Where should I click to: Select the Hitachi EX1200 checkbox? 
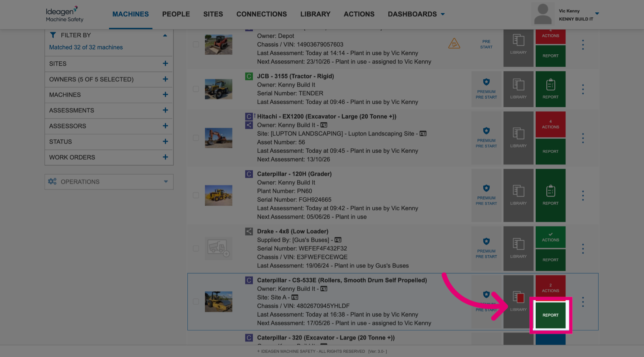click(x=196, y=138)
